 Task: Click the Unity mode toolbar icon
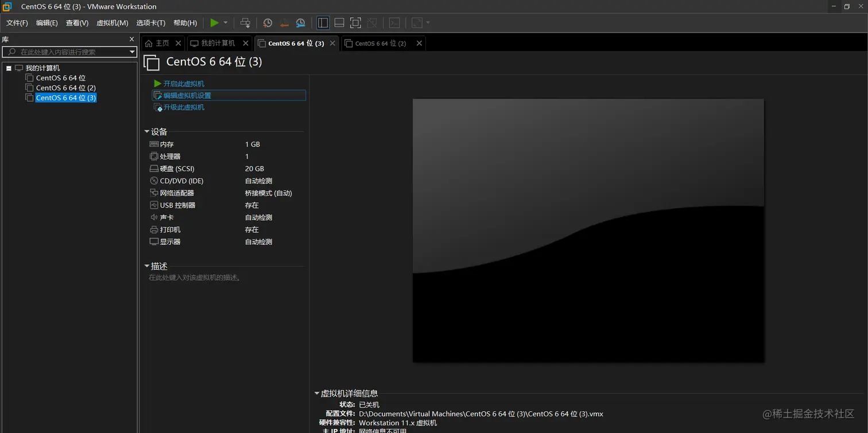point(372,23)
